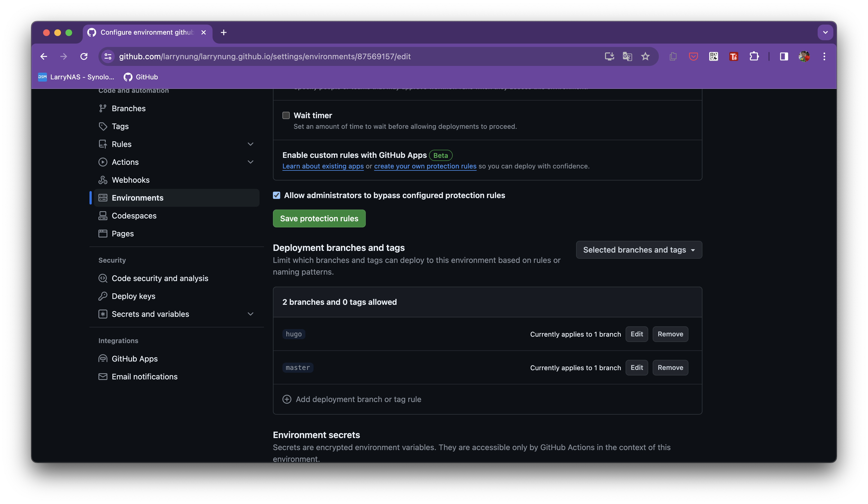Reload the current page
This screenshot has height=504, width=868.
[x=84, y=56]
